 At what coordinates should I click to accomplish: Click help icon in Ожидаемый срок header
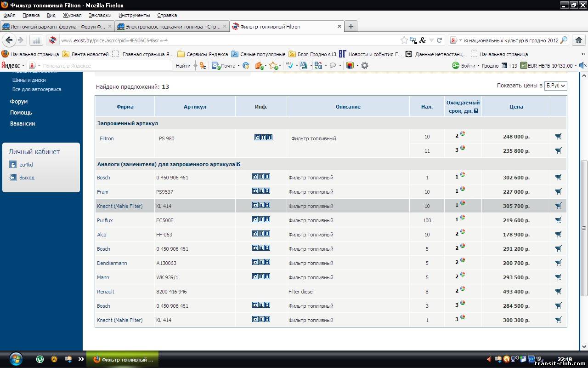[476, 111]
